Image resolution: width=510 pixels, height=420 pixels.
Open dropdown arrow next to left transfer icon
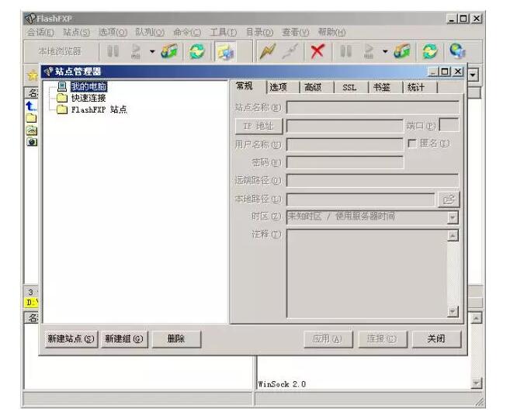[152, 52]
